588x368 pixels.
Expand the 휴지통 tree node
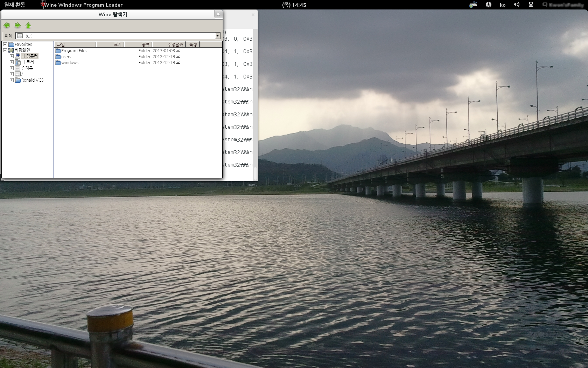pyautogui.click(x=12, y=68)
